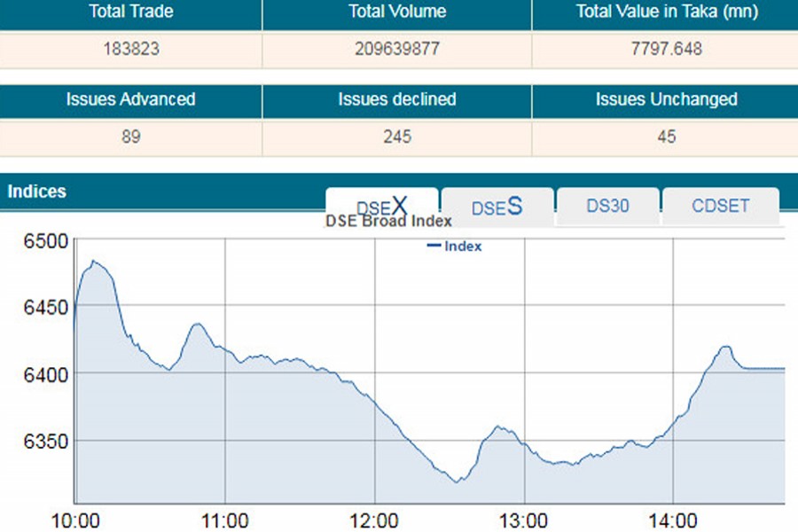Click the total trade value 183823
Screen dimensions: 798x532
coord(130,49)
